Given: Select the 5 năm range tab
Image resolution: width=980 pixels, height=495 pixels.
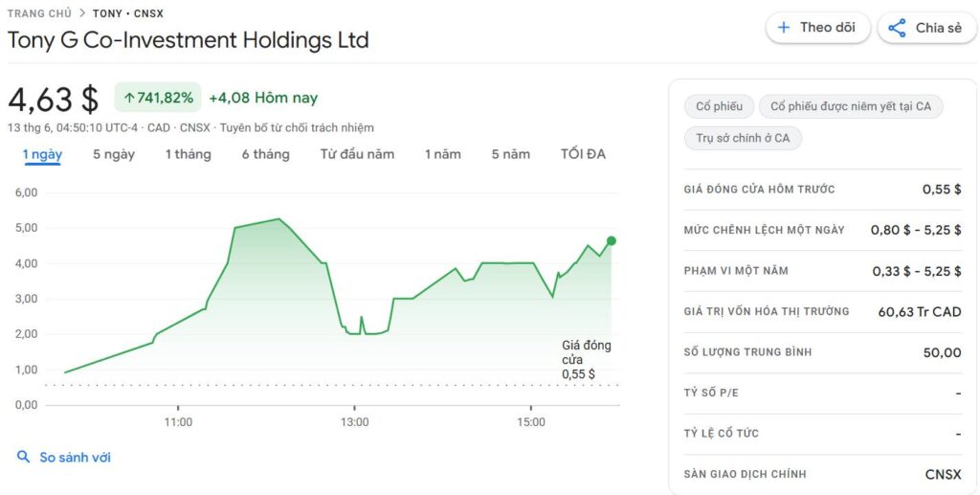Looking at the screenshot, I should click(511, 154).
